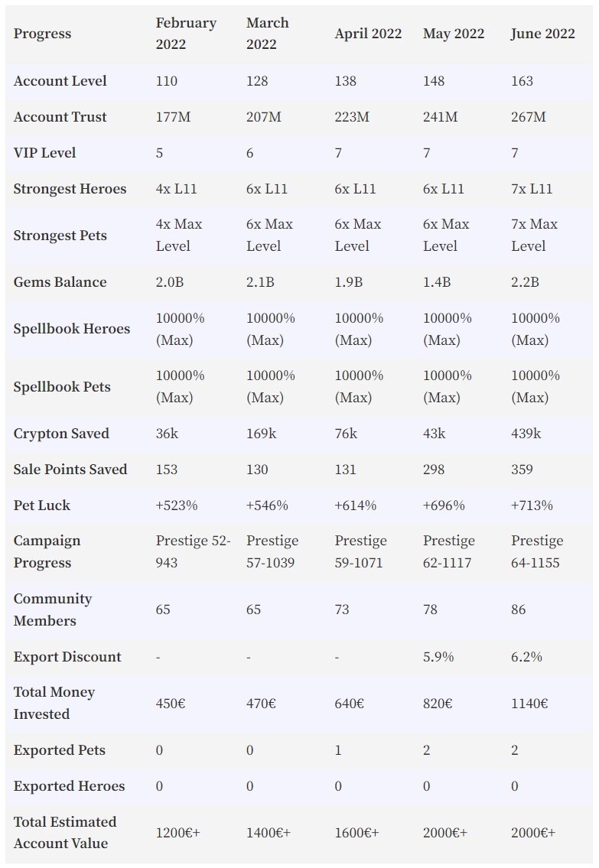The height and width of the screenshot is (868, 599).
Task: Click the Exported Pets row label
Action: click(59, 751)
